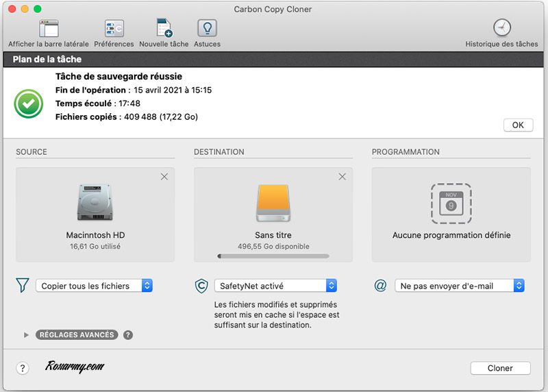Click the destination disk usage bar
Image resolution: width=548 pixels, height=392 pixels.
click(x=273, y=256)
